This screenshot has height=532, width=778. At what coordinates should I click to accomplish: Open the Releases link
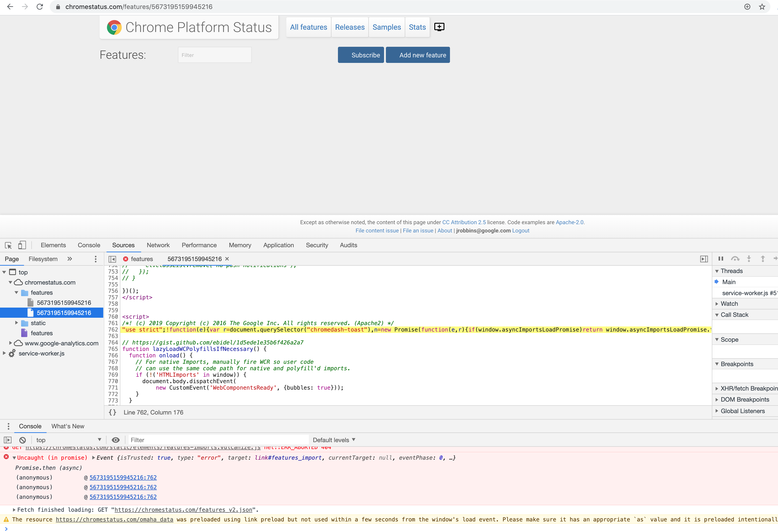coord(350,27)
